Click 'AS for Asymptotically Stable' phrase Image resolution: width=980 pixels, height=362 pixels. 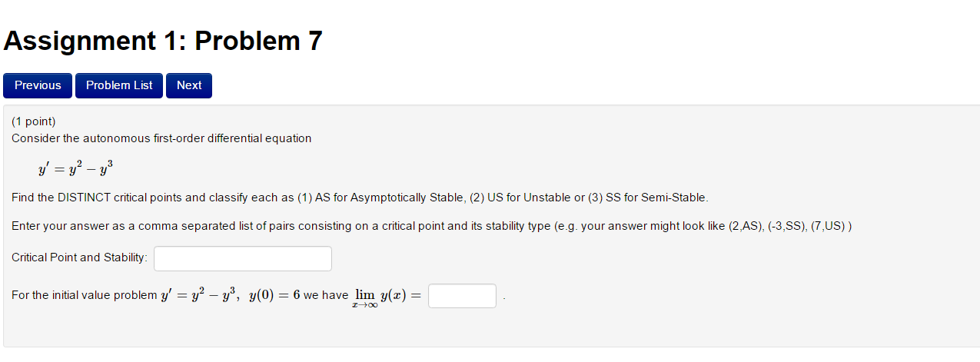[x=390, y=198]
